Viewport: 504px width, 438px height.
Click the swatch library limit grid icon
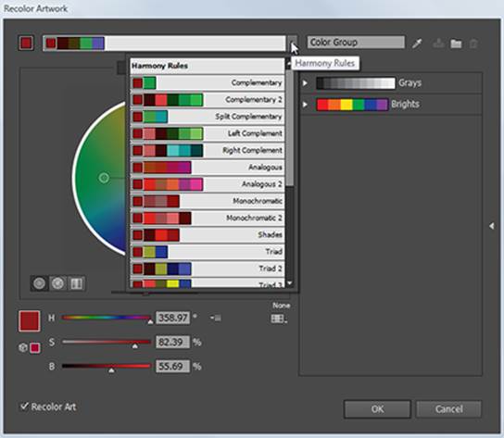pyautogui.click(x=279, y=319)
